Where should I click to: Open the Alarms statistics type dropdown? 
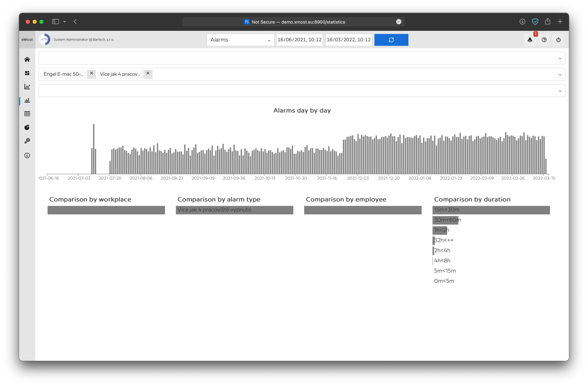[240, 40]
